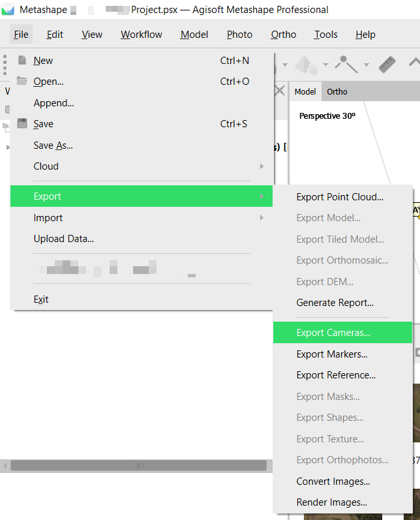Expand the Export submenu arrow

[x=262, y=196]
